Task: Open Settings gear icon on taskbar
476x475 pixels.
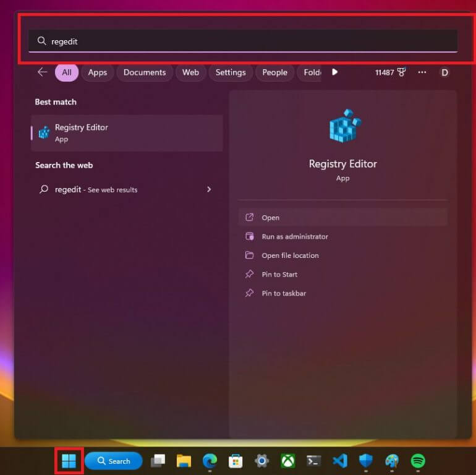Action: pyautogui.click(x=261, y=461)
